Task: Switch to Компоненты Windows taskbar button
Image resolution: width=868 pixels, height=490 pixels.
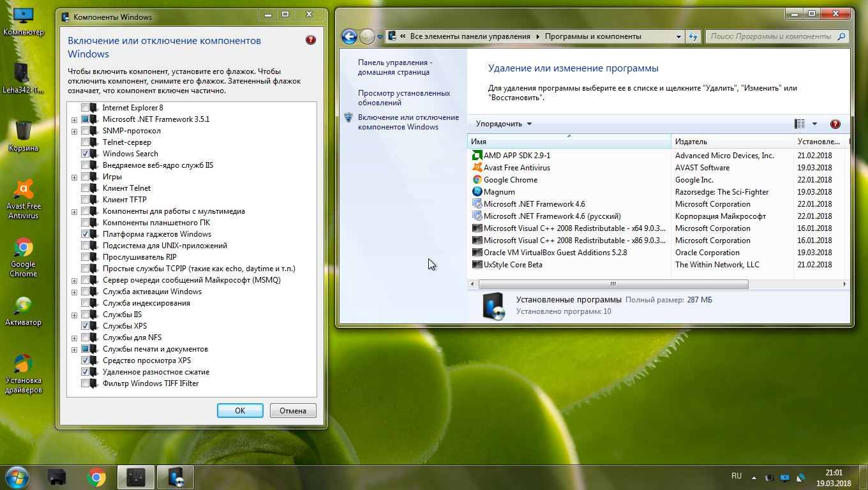Action: click(136, 477)
